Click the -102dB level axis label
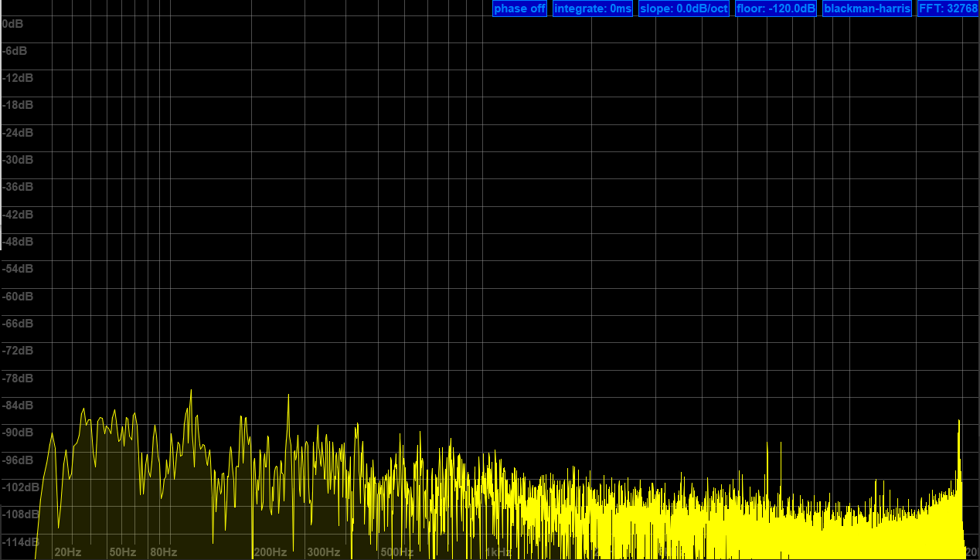The width and height of the screenshot is (980, 560). click(x=20, y=487)
